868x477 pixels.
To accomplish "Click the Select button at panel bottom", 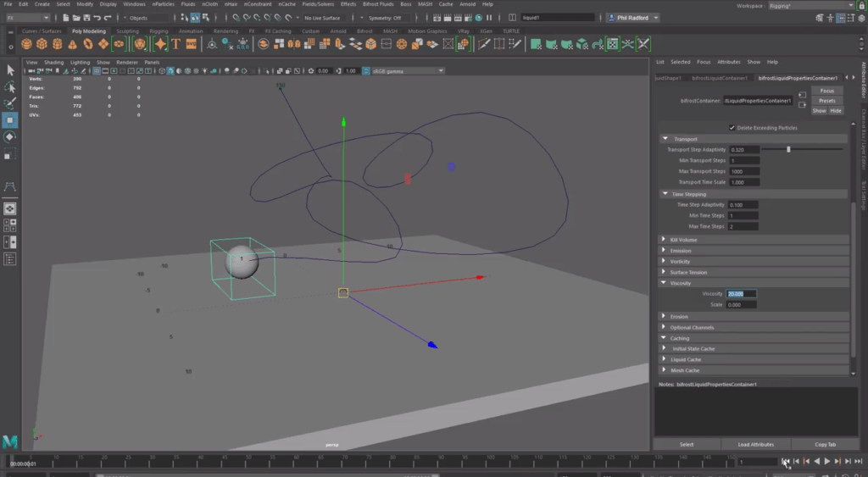I will coord(687,444).
